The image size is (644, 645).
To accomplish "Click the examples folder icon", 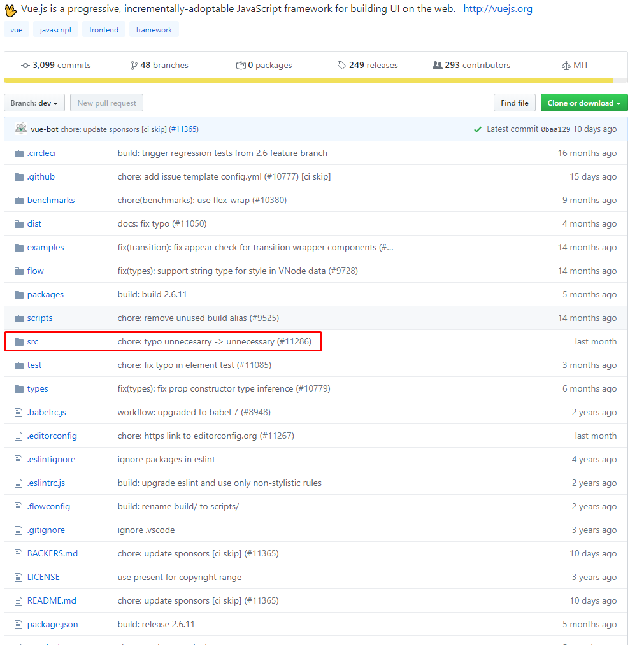I will (x=19, y=248).
